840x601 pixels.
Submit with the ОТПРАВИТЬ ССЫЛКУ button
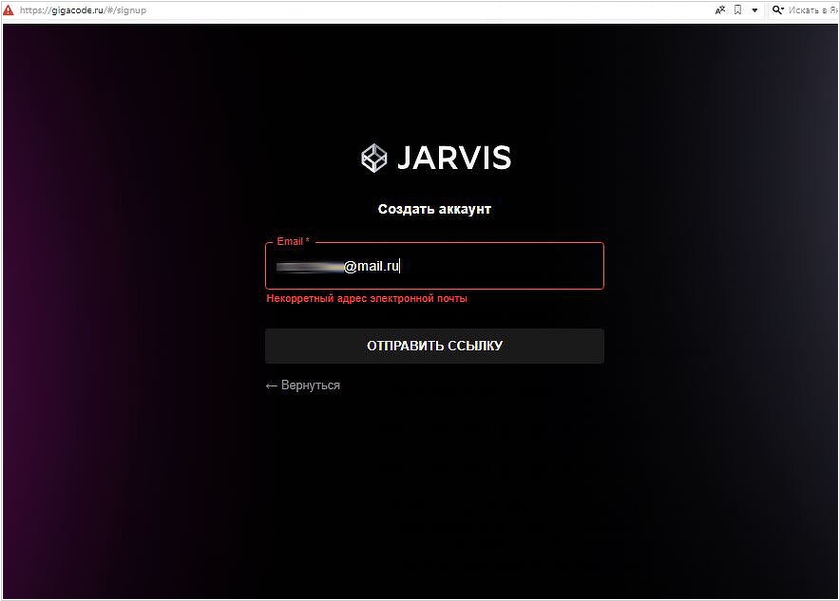click(434, 346)
